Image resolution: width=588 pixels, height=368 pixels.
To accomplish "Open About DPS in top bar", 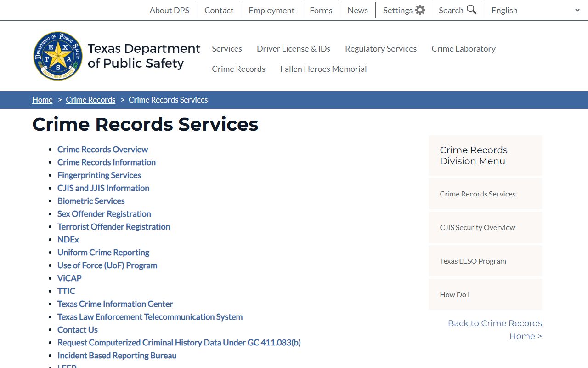I will click(169, 10).
